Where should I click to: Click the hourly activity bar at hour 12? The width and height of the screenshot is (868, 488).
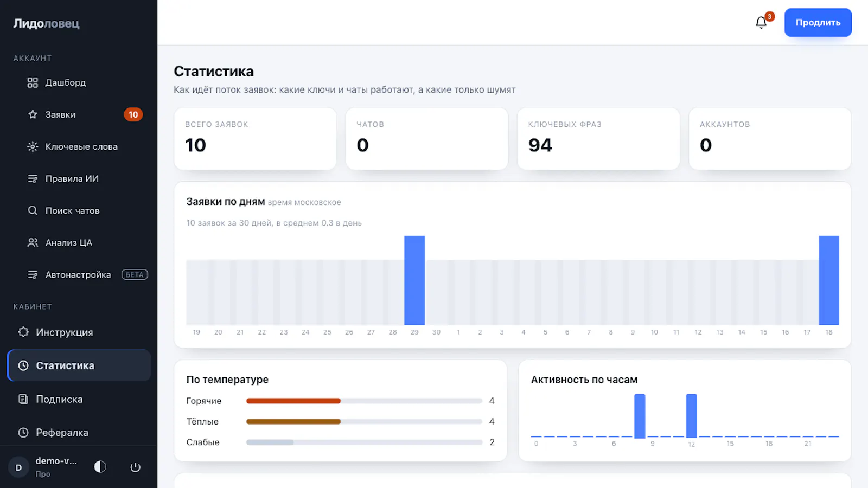691,415
